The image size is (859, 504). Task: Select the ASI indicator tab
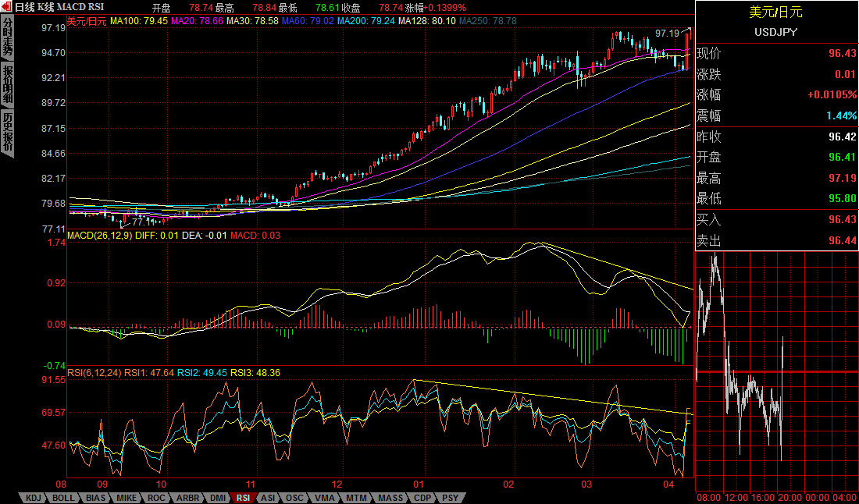pyautogui.click(x=268, y=498)
